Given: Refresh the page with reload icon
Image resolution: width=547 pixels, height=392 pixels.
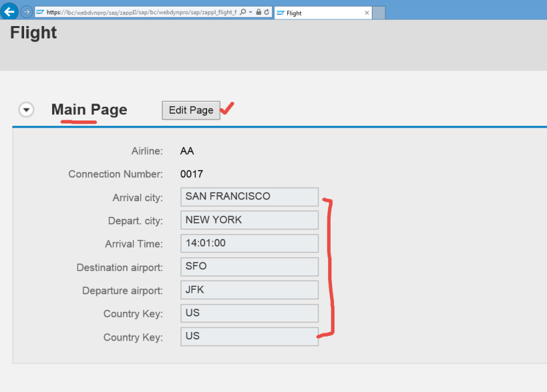Looking at the screenshot, I should click(x=266, y=12).
